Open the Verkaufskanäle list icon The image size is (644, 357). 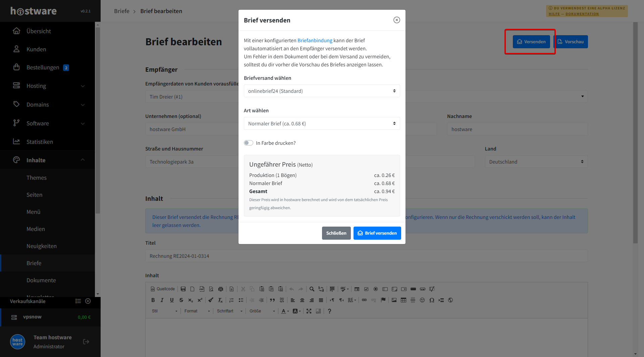tap(78, 301)
